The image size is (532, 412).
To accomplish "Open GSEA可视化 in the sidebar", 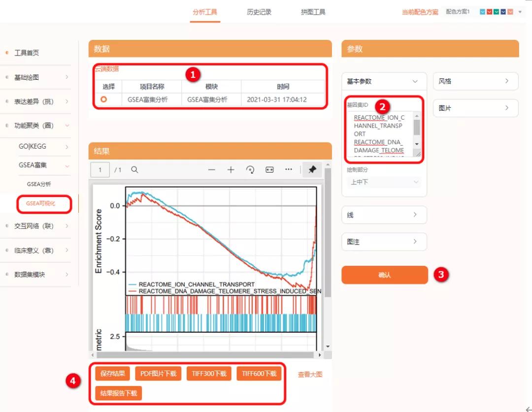I will click(x=44, y=203).
